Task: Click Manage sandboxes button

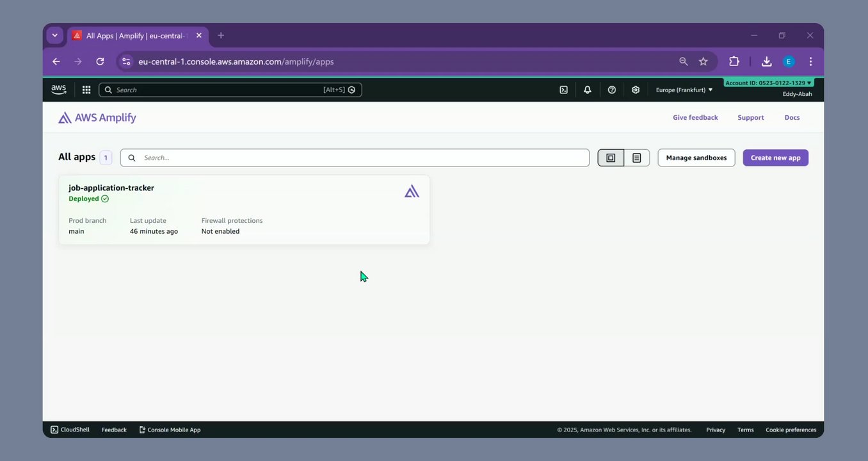Action: click(x=696, y=158)
